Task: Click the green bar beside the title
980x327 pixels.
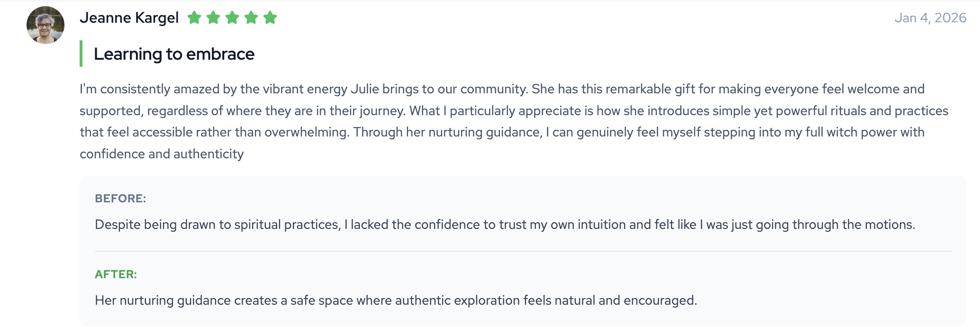Action: click(x=81, y=54)
